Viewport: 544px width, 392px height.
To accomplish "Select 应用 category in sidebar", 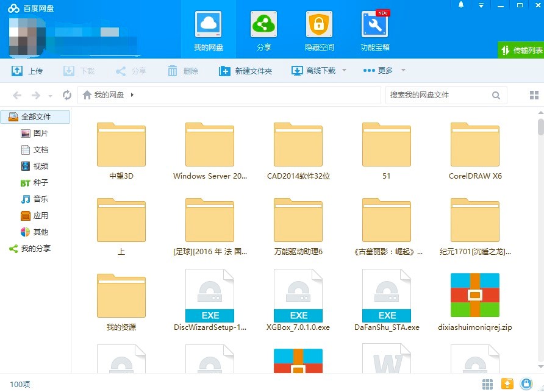I will click(34, 215).
